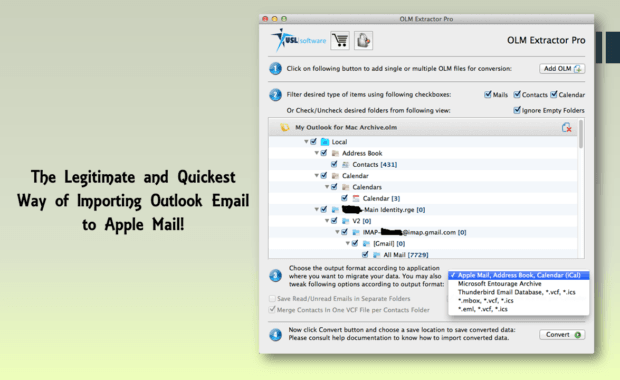Click the Address Book folder icon
Screen dimensions: 620x380
pyautogui.click(x=335, y=153)
